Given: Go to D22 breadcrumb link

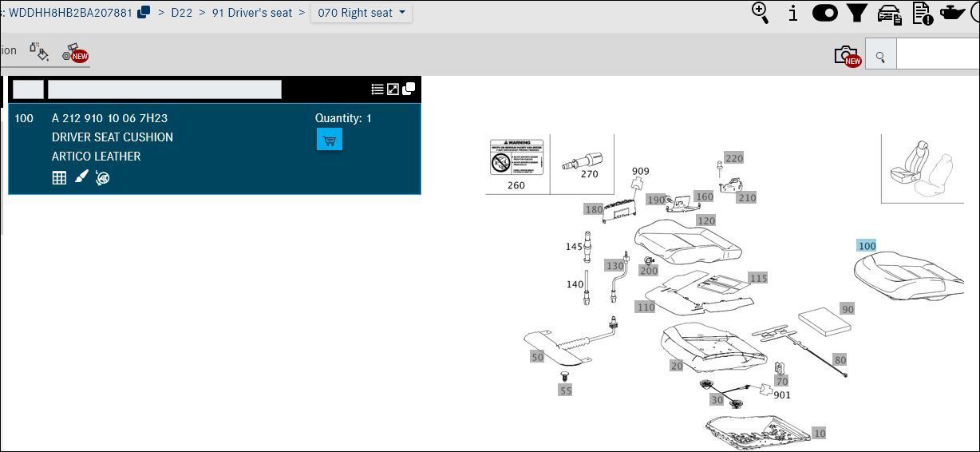Looking at the screenshot, I should 181,13.
